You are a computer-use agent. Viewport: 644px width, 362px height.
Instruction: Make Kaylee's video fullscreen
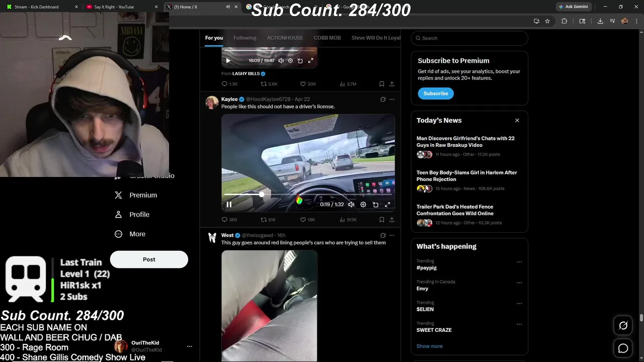pyautogui.click(x=387, y=205)
